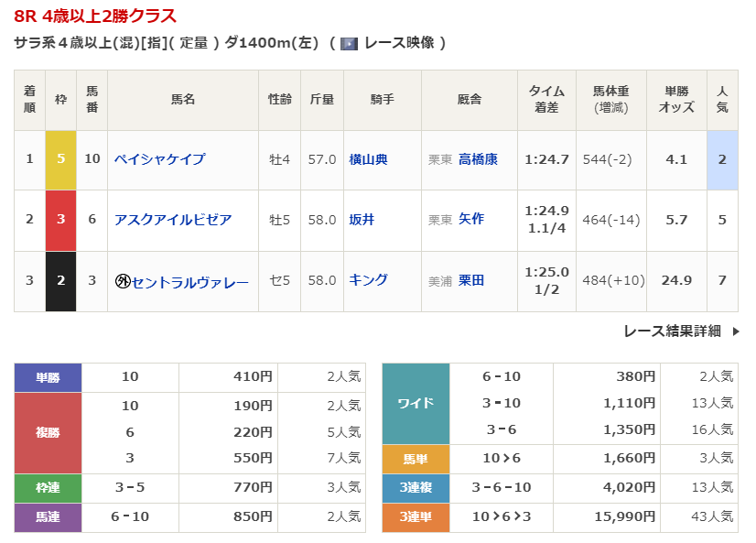
Task: Open horse セントラルヴァレー profile
Action: (190, 281)
